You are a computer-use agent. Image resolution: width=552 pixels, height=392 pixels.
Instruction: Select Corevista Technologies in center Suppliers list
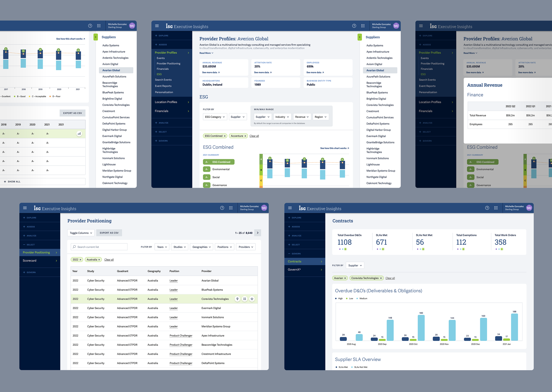pos(380,105)
